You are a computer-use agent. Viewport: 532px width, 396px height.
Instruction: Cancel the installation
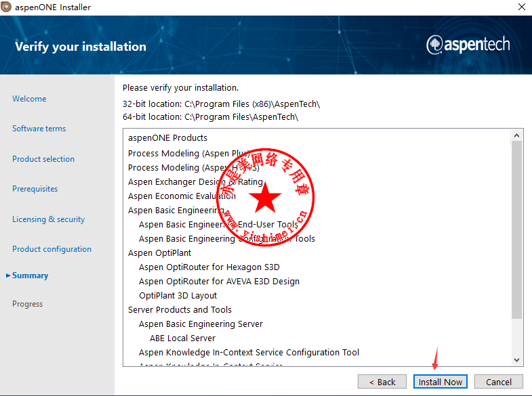tap(498, 382)
